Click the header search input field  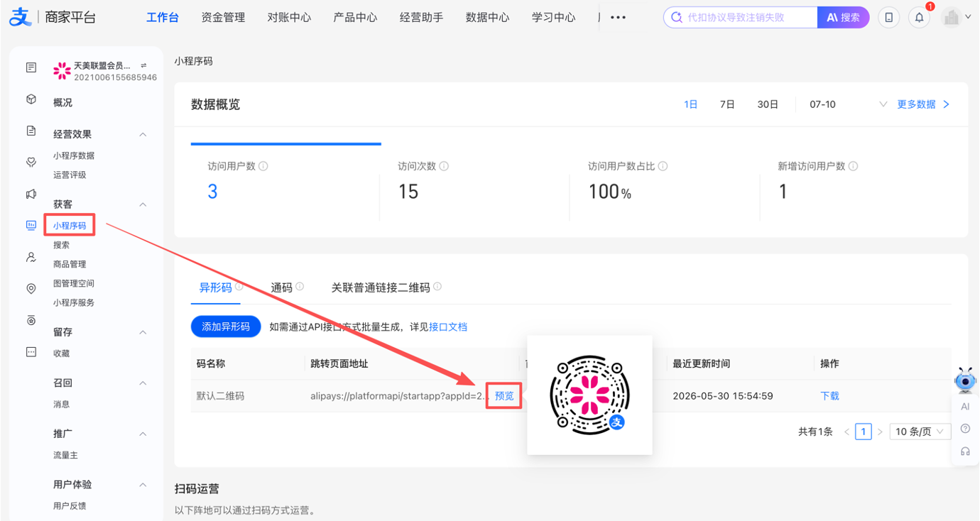[x=741, y=18]
